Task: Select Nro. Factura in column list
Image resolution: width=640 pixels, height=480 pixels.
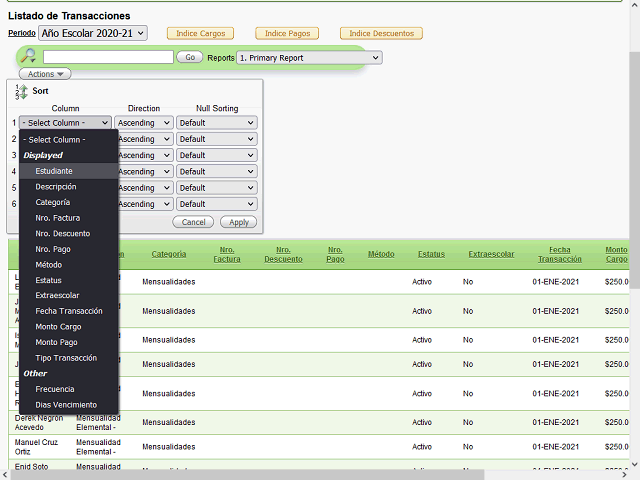Action: point(69,218)
